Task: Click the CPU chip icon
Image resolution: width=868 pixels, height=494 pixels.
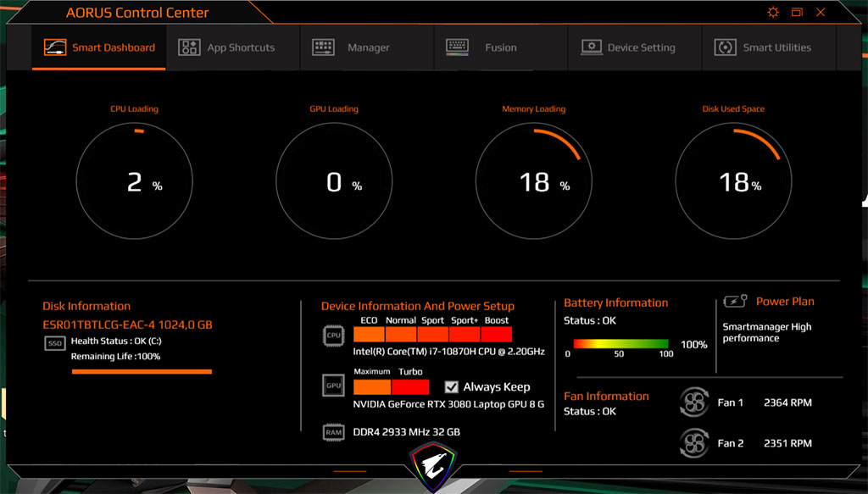Action: click(333, 335)
